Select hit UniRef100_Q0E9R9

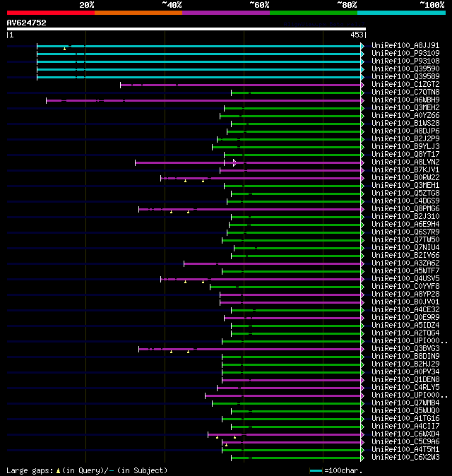point(405,318)
